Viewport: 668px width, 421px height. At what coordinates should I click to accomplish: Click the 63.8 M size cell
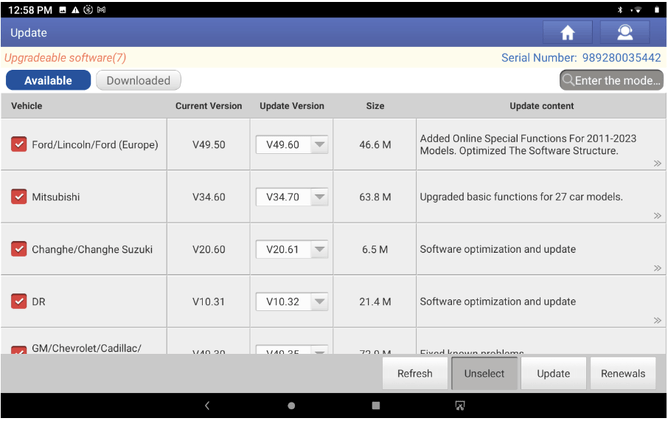[375, 197]
